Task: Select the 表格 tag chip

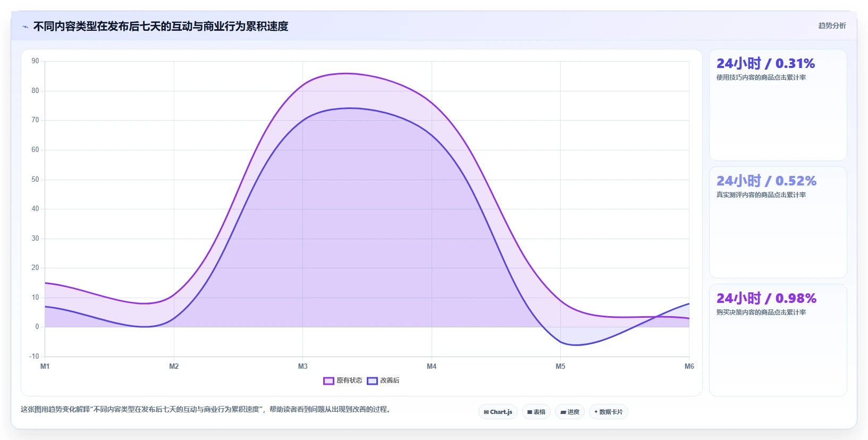Action: click(536, 412)
